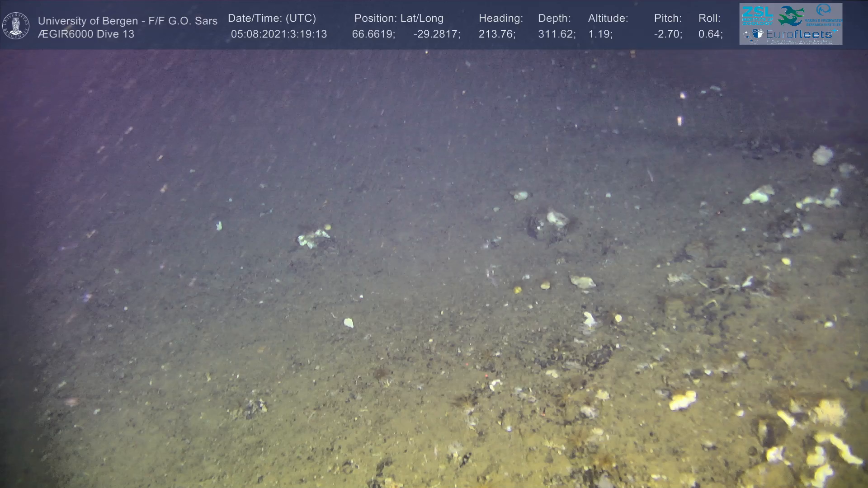Click the Pitch value -2.70
Image resolution: width=868 pixels, height=488 pixels.
[x=668, y=34]
